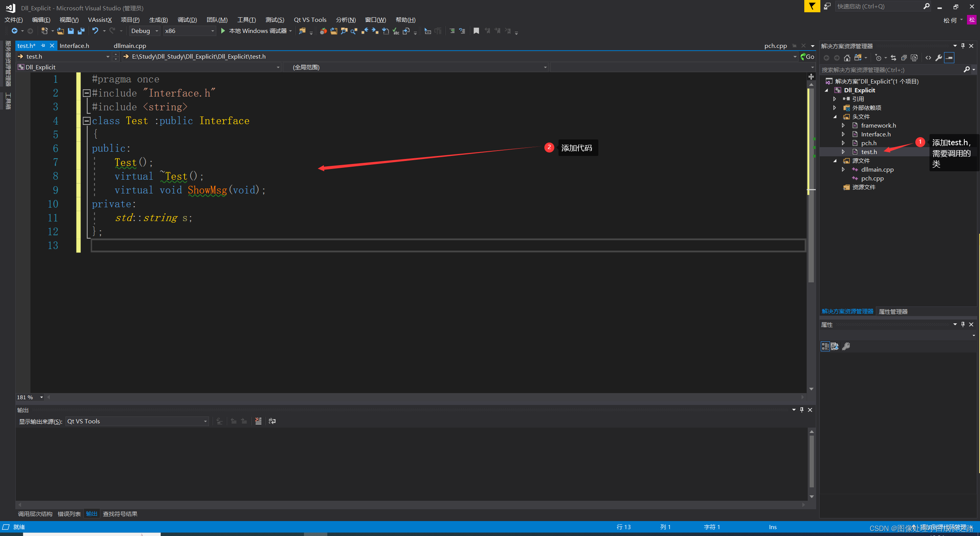Expand the Interface.h node in Solution Explorer

(x=843, y=134)
